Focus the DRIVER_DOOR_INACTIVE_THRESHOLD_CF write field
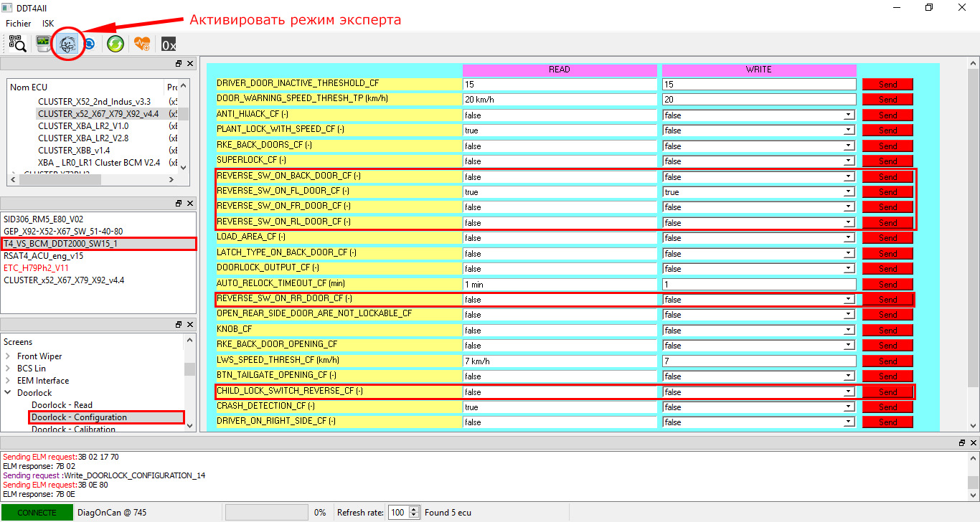 pyautogui.click(x=759, y=85)
